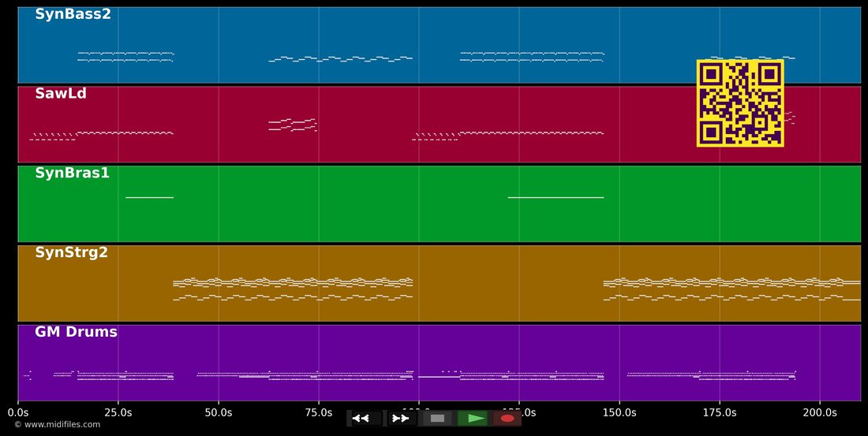Click the 200.0s time axis label
Screen dimensions: 868x436
coord(820,413)
